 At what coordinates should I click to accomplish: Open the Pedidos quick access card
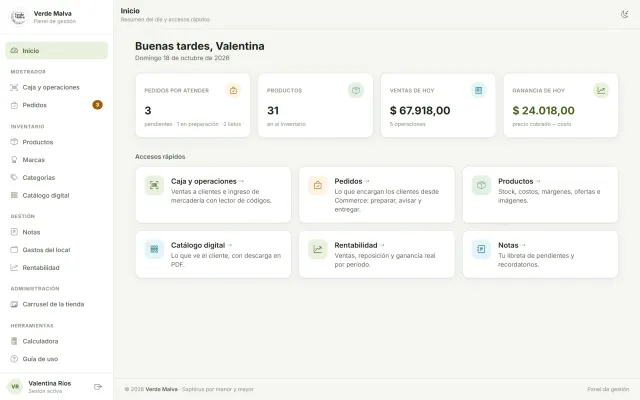[377, 195]
